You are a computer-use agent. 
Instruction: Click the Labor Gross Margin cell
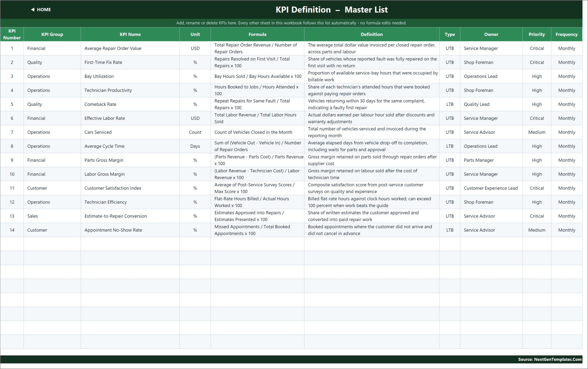[x=130, y=174]
